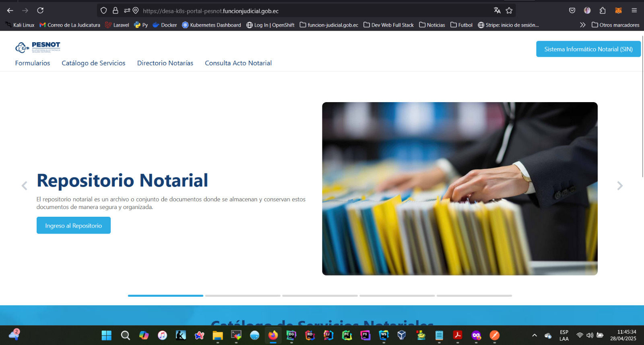The height and width of the screenshot is (345, 644).
Task: Open the Formularios menu item
Action: (33, 63)
